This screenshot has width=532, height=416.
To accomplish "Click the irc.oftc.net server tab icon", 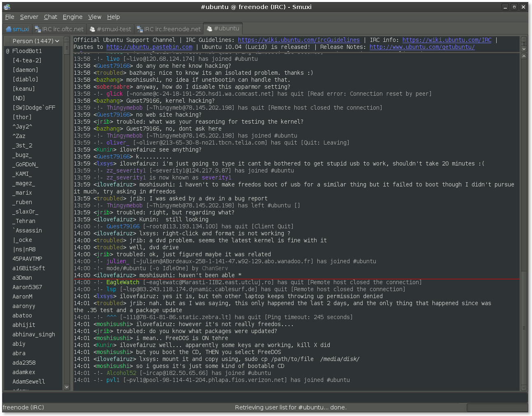I will (38, 29).
